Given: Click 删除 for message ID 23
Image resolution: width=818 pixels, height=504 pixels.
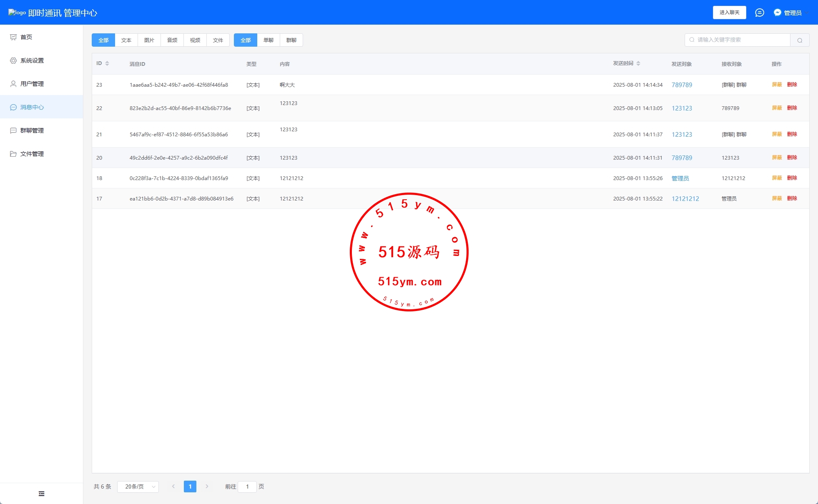Looking at the screenshot, I should (792, 85).
